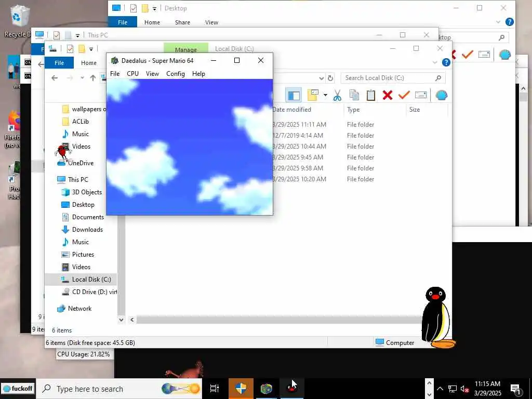Click the navigation pane scroll-down arrow

(x=121, y=320)
